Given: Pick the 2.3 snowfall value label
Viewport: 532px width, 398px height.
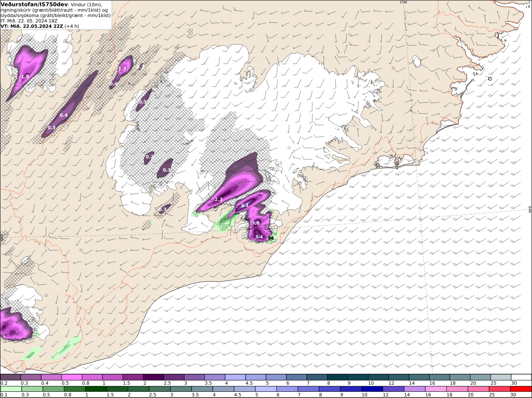Looking at the screenshot, I should click(219, 199).
